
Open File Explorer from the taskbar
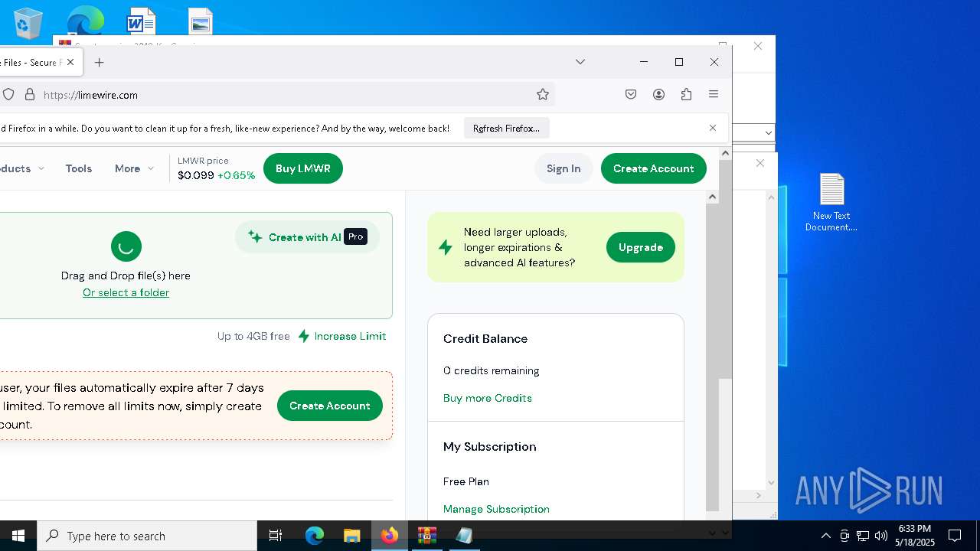click(351, 536)
